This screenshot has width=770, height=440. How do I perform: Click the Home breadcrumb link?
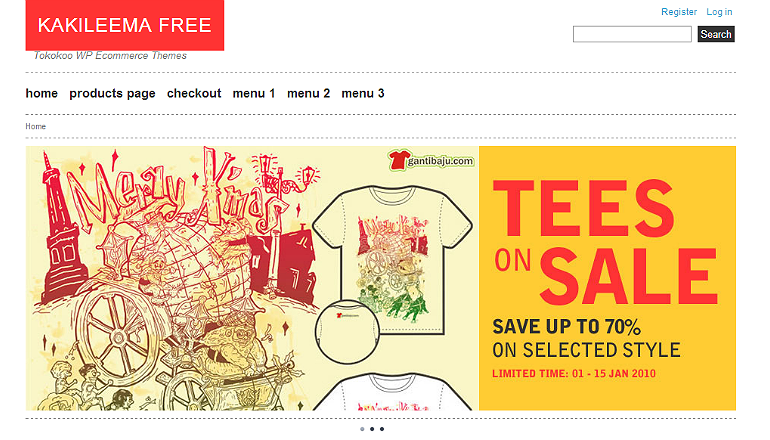tap(35, 126)
